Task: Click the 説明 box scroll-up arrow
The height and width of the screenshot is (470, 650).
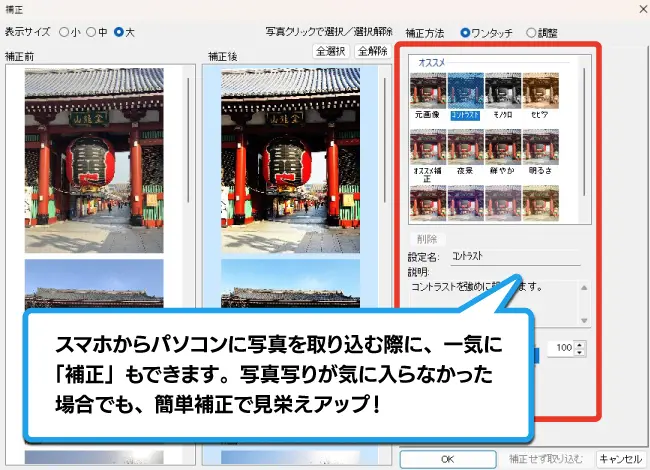Action: tap(584, 288)
